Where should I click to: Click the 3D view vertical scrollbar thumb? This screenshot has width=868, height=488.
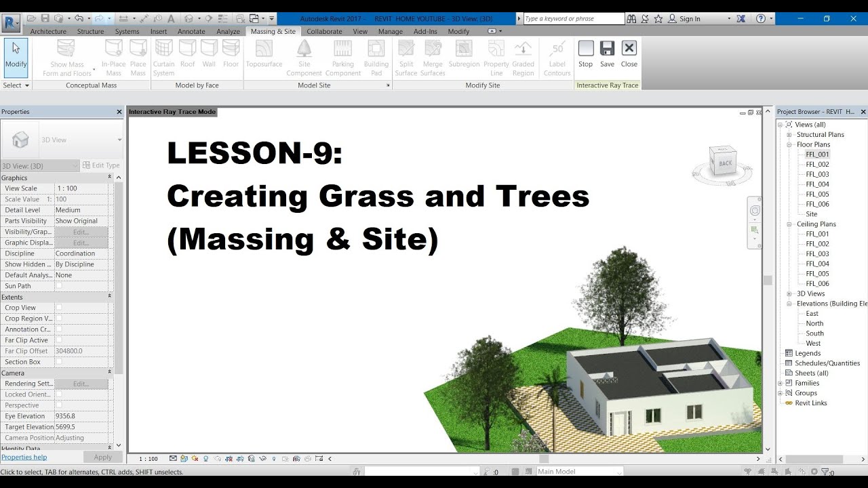pyautogui.click(x=768, y=280)
